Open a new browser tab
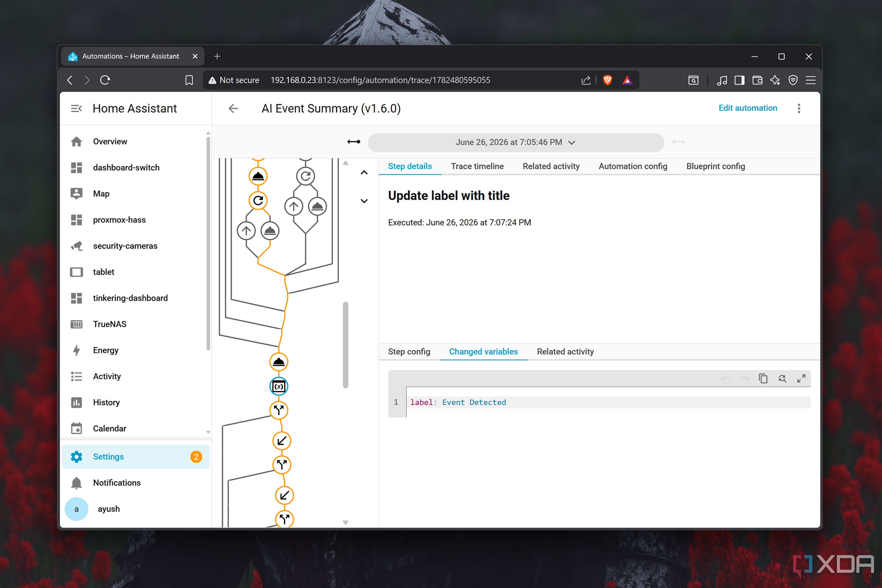This screenshot has width=882, height=588. click(217, 56)
